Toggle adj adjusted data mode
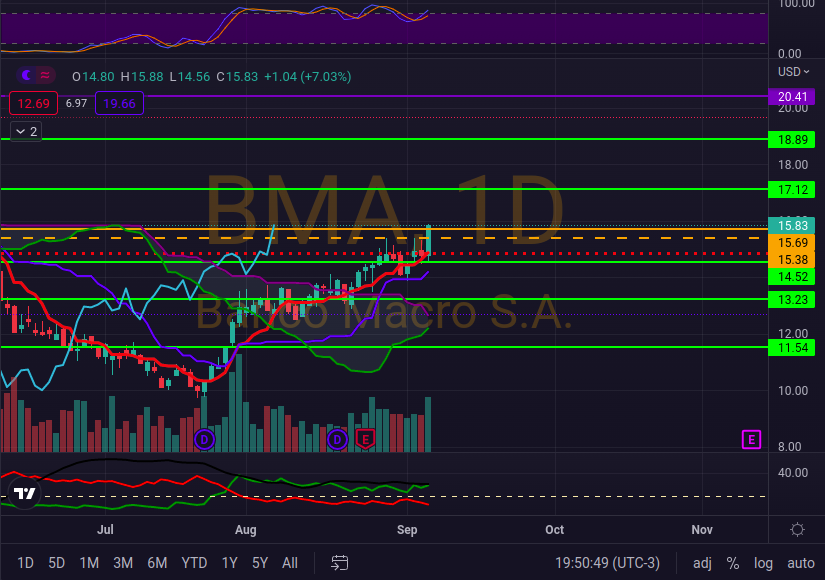 click(x=702, y=563)
